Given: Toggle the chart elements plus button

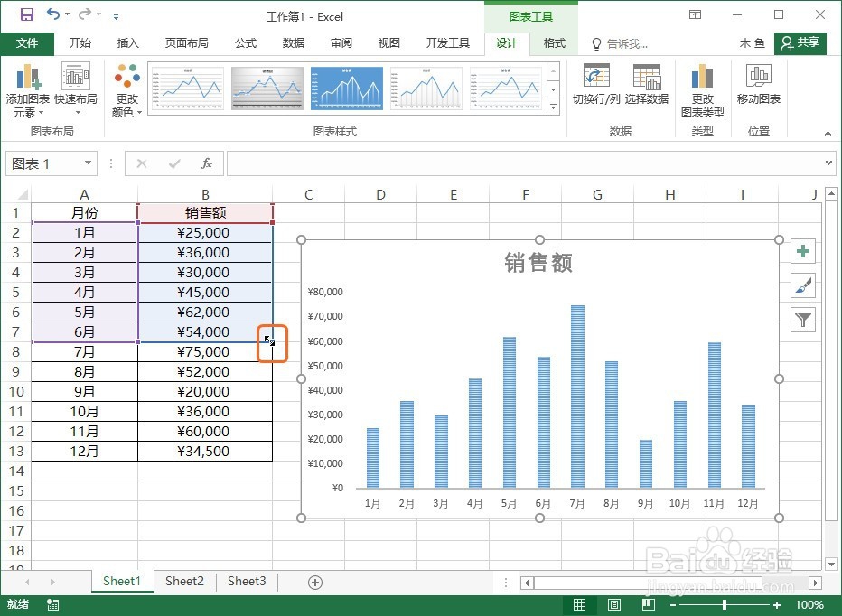Looking at the screenshot, I should coord(803,250).
